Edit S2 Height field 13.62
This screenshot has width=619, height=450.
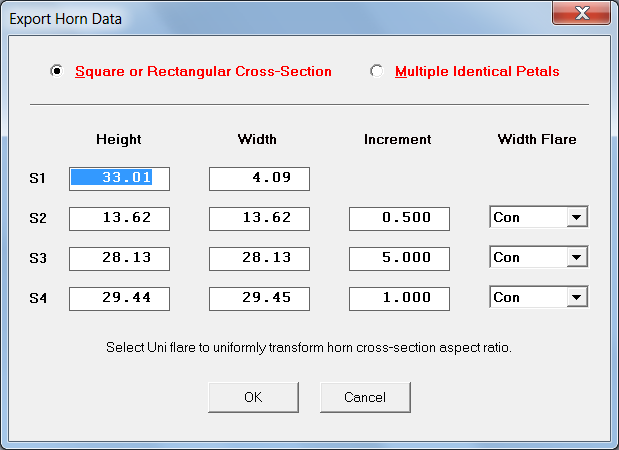[119, 219]
